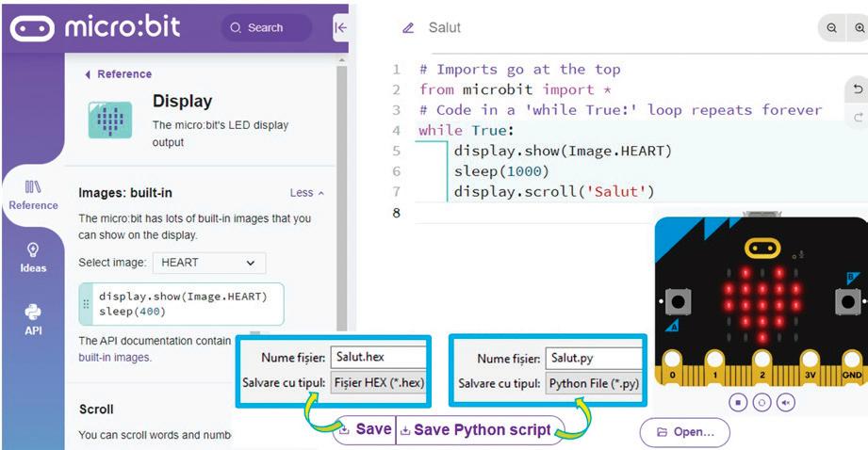Click the simulator 3V pin

tap(810, 369)
